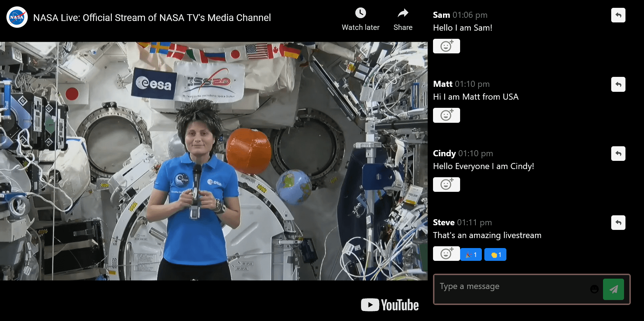Click the livestream video to pause

[214, 161]
